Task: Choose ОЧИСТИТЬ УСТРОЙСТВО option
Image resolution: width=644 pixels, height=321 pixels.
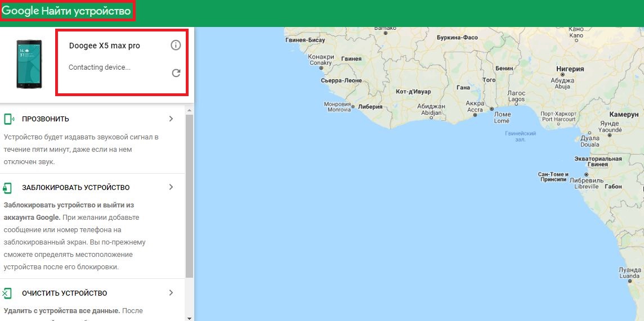Action: [x=64, y=293]
